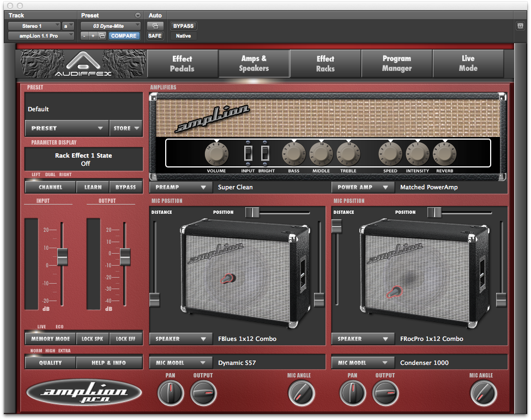Click the Reverb knob on the amplifier
Viewport: 531px width, 420px height.
pyautogui.click(x=444, y=154)
